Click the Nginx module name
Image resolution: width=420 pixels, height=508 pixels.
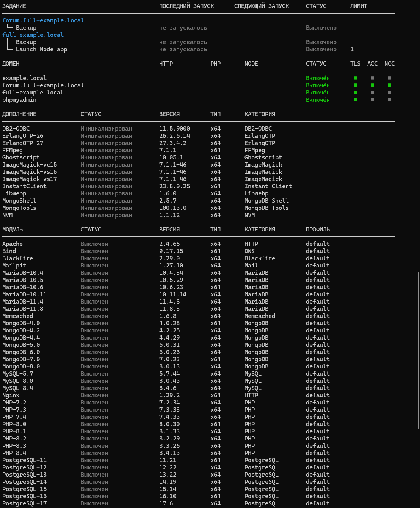point(11,395)
